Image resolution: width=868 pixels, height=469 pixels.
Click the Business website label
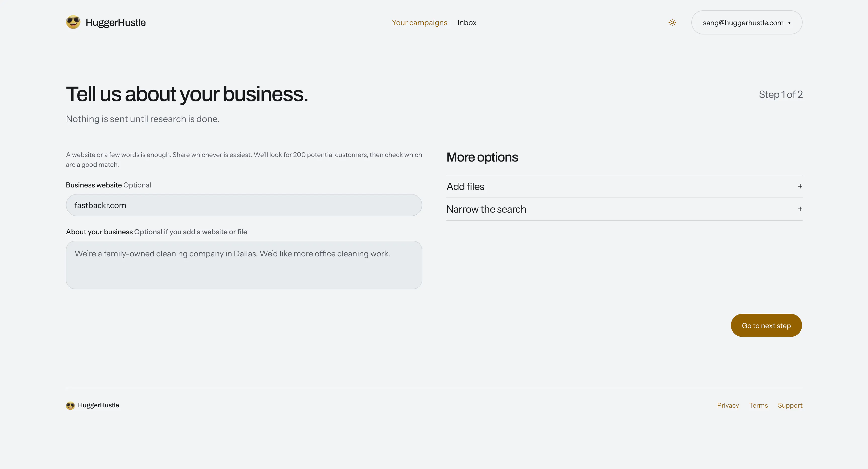point(94,185)
